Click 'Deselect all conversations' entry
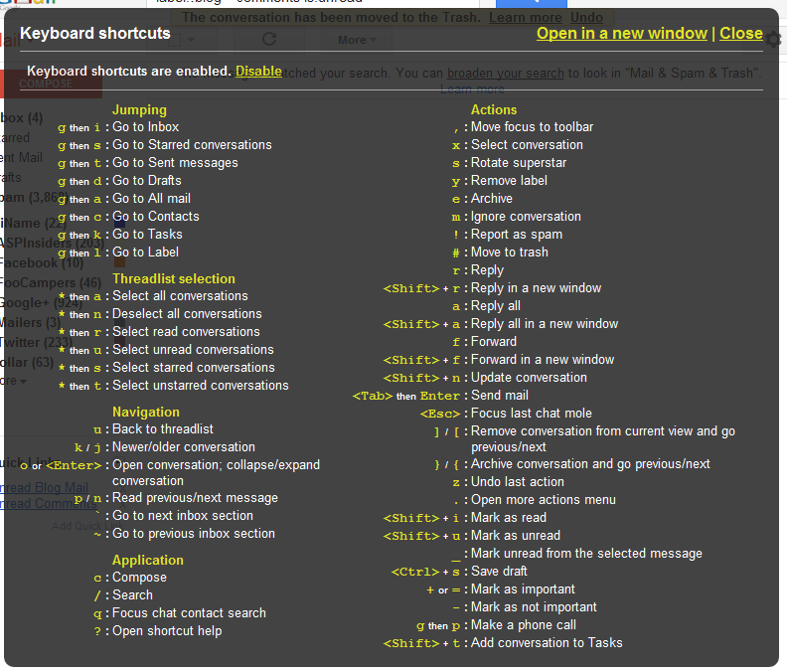787x672 pixels. click(187, 314)
